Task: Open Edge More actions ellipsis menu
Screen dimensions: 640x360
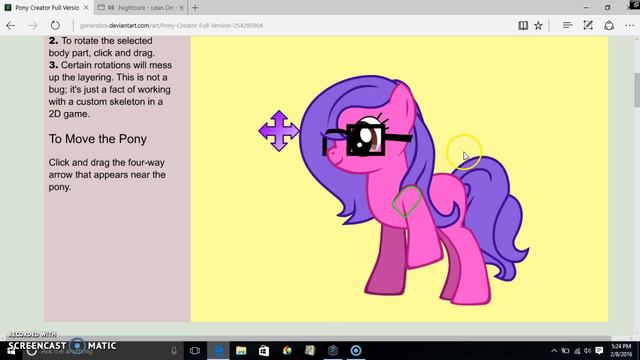Action: tap(629, 25)
